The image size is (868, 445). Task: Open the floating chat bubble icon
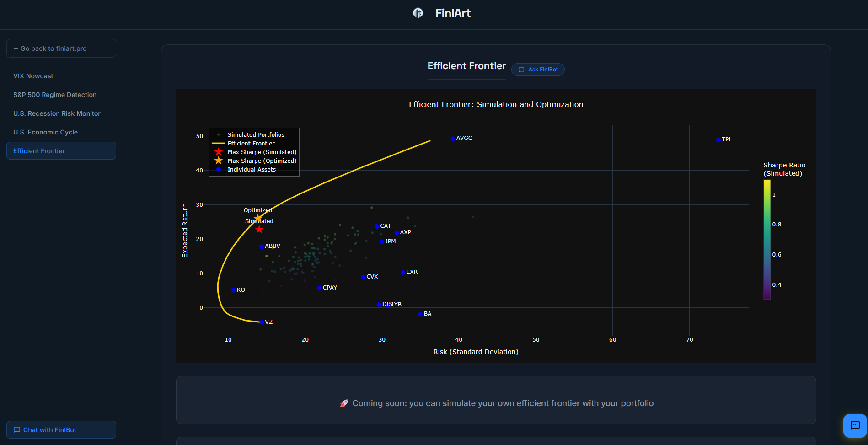tap(855, 426)
